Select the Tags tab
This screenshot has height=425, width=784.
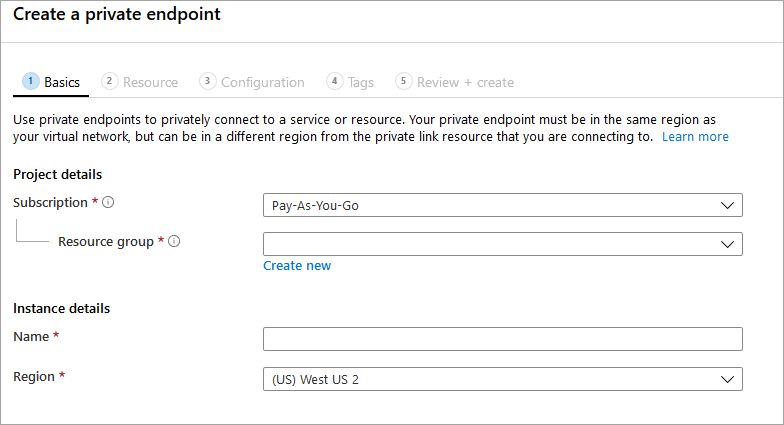click(361, 82)
